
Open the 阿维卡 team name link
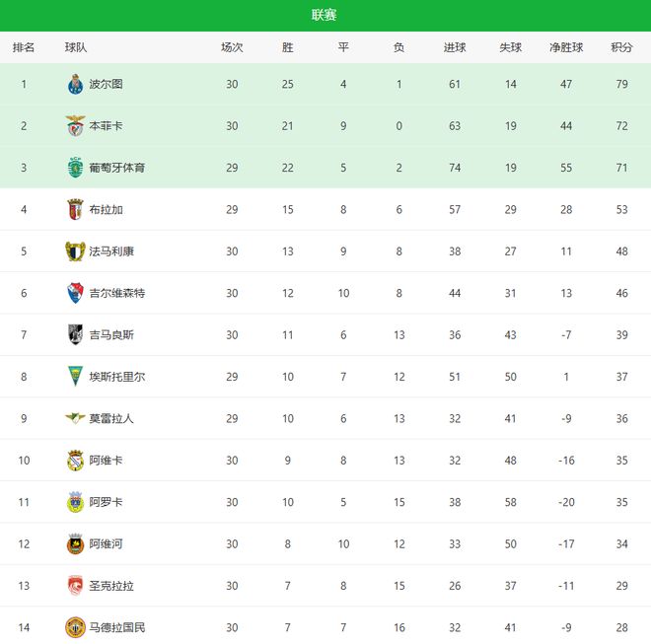(106, 461)
